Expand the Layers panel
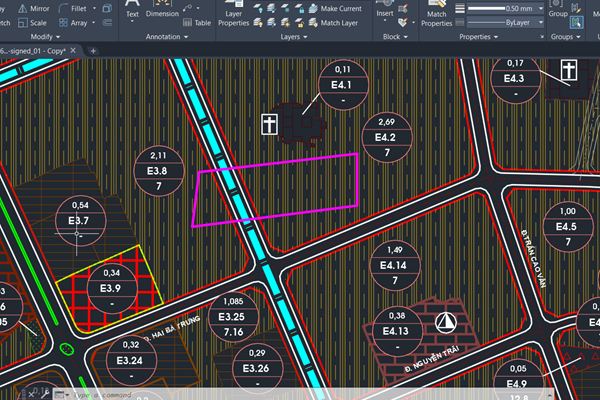This screenshot has height=400, width=600. [x=294, y=37]
